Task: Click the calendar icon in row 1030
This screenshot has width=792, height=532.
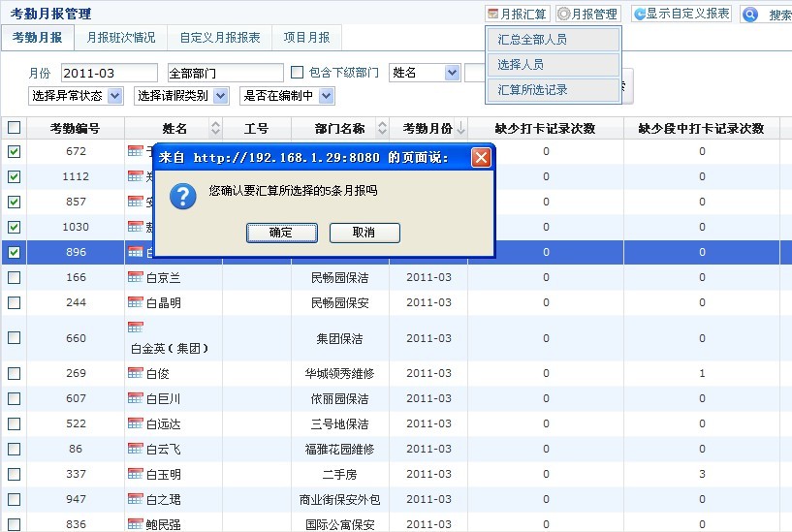Action: [x=136, y=227]
